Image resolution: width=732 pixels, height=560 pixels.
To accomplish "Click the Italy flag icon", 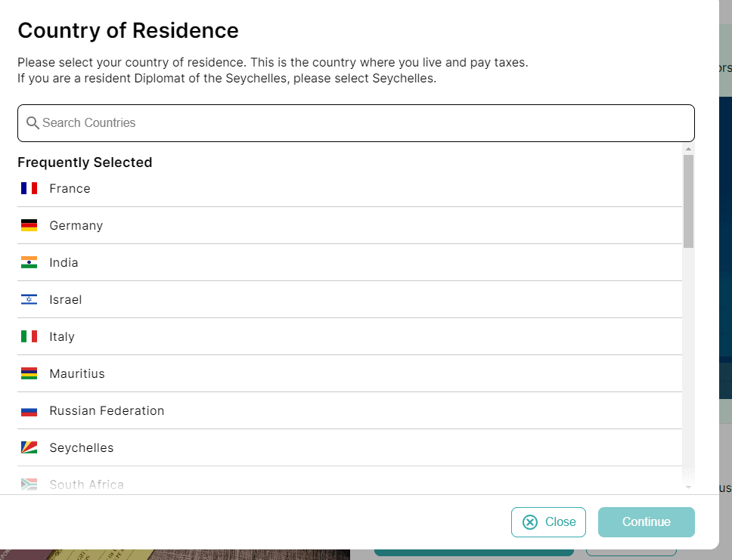I will [29, 336].
